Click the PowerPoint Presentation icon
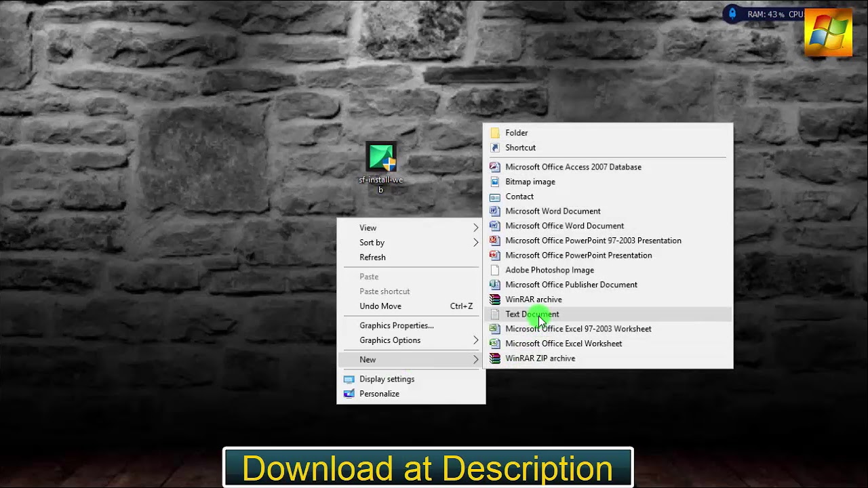Viewport: 868px width, 488px height. tap(495, 256)
